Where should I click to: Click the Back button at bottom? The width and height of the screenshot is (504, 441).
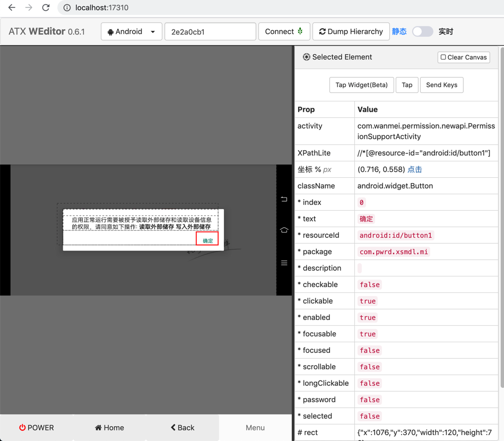[183, 428]
